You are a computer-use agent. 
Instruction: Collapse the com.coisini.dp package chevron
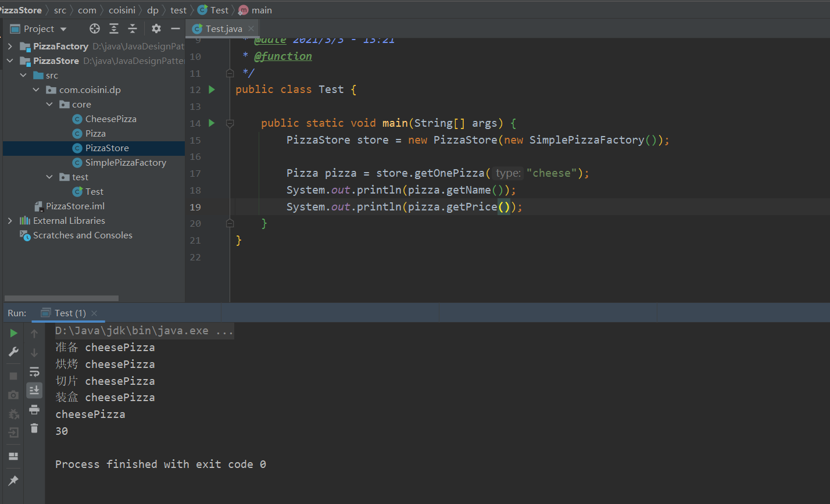(36, 90)
